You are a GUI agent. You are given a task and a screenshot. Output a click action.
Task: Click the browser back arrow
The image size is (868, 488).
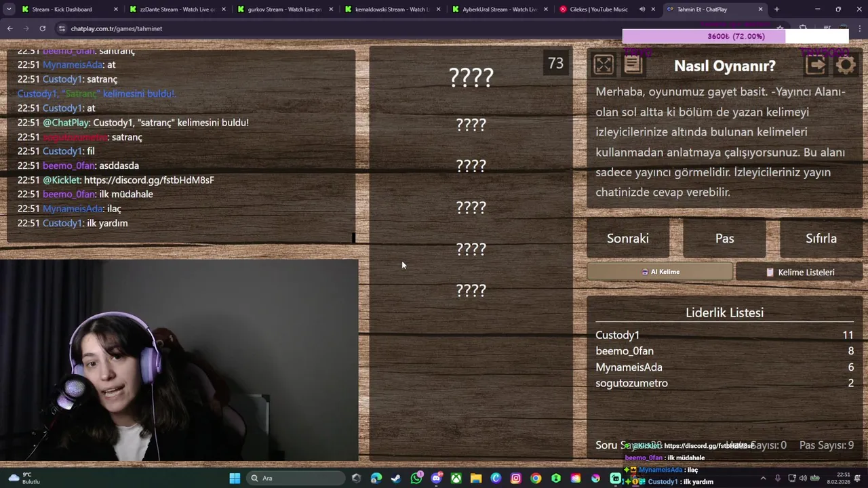coord(9,28)
